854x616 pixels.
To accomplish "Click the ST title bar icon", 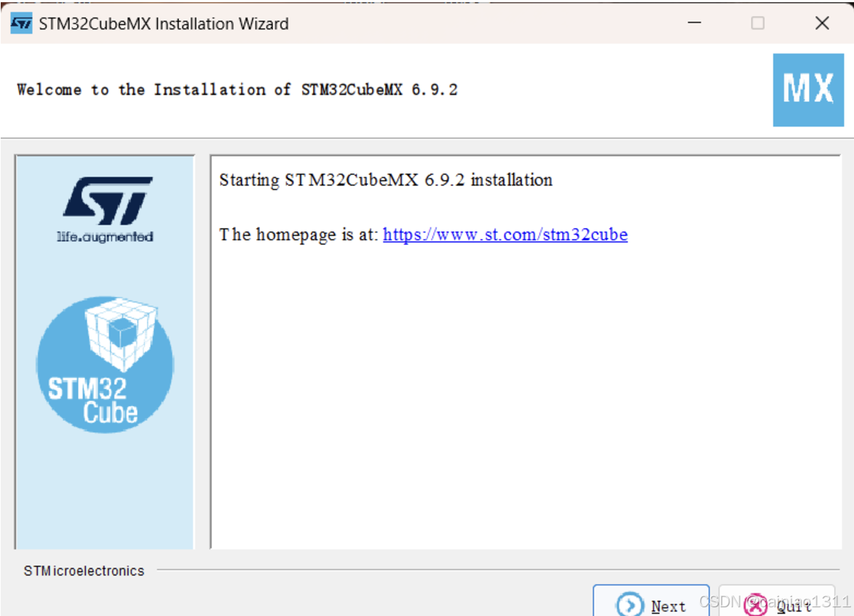I will tap(21, 23).
